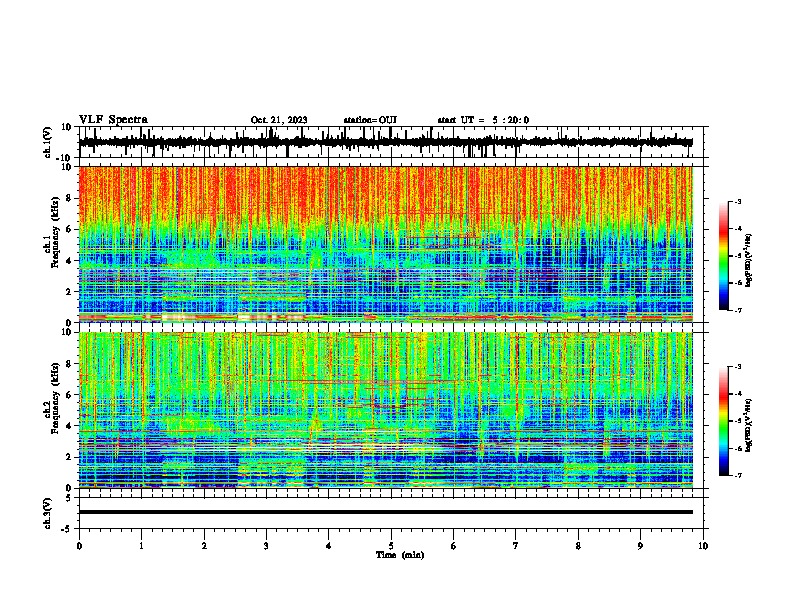The width and height of the screenshot is (792, 612).
Task: Click the ch.1 spectrogram color scale bar
Action: [x=723, y=256]
